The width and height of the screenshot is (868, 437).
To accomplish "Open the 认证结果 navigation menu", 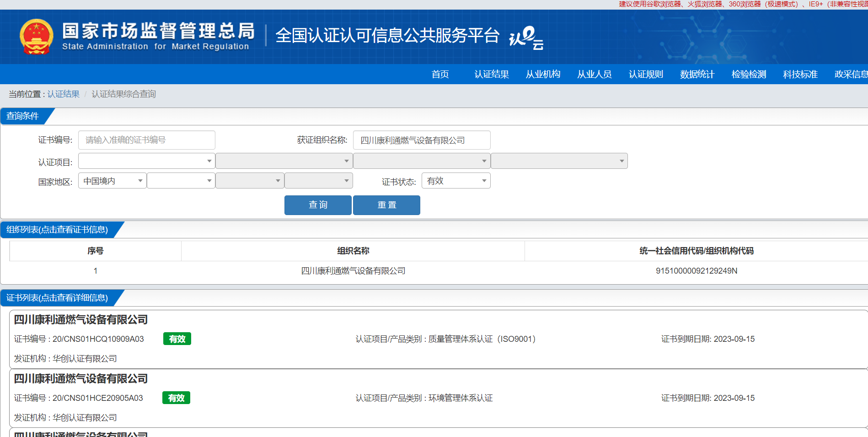I will coord(492,74).
